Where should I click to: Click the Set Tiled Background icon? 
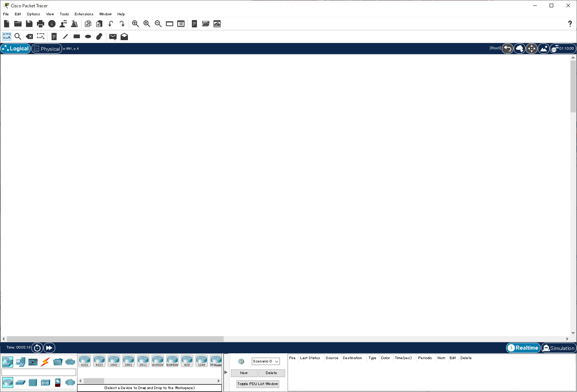coord(543,49)
